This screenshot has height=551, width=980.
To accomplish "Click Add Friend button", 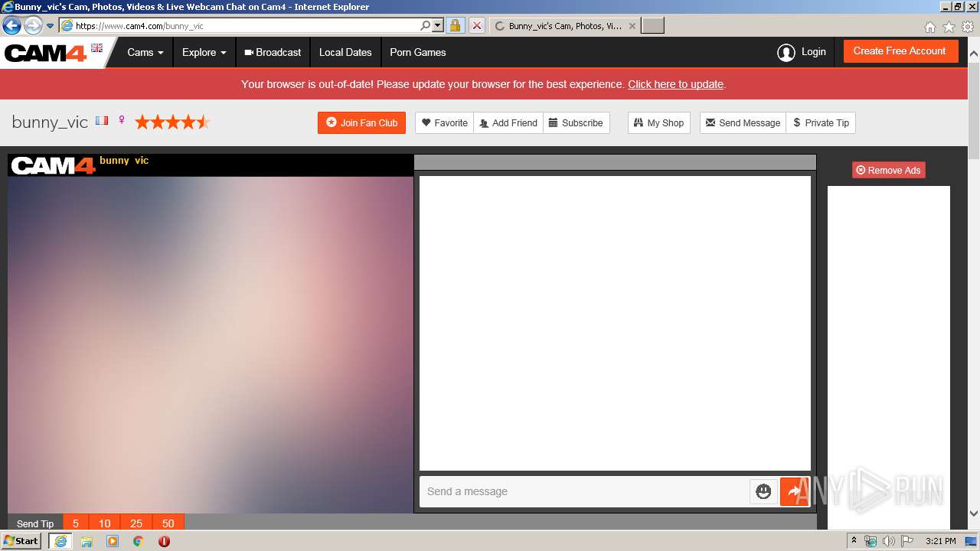I will click(508, 122).
